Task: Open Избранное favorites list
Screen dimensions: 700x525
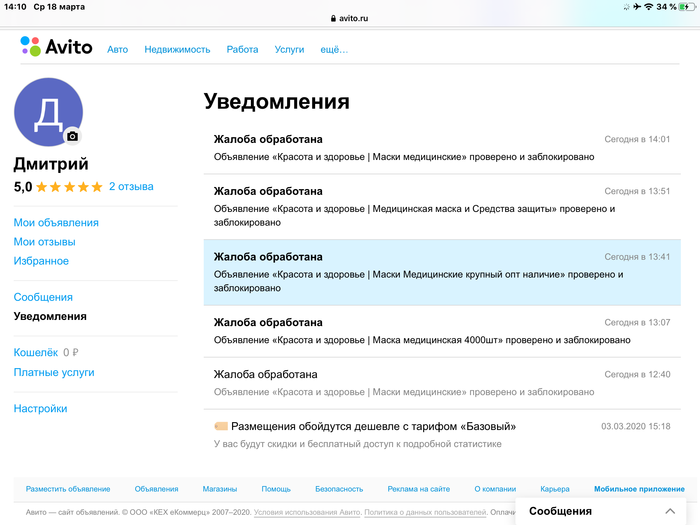Action: pyautogui.click(x=41, y=261)
